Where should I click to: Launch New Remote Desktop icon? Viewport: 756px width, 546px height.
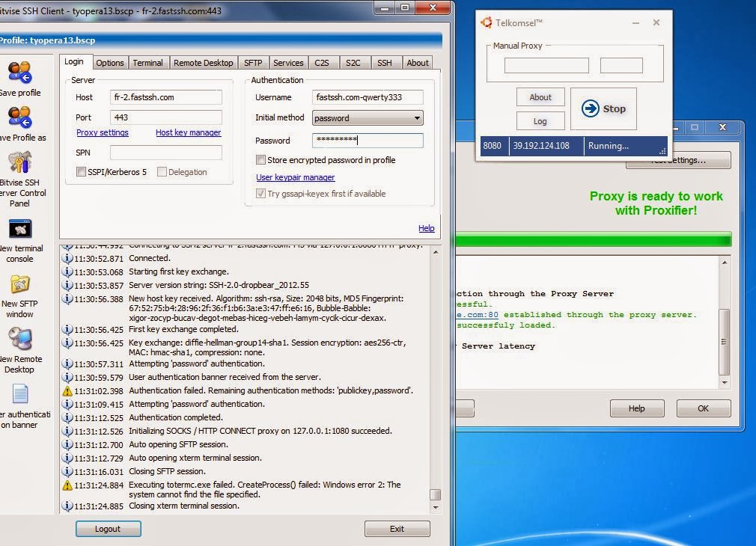(x=19, y=338)
